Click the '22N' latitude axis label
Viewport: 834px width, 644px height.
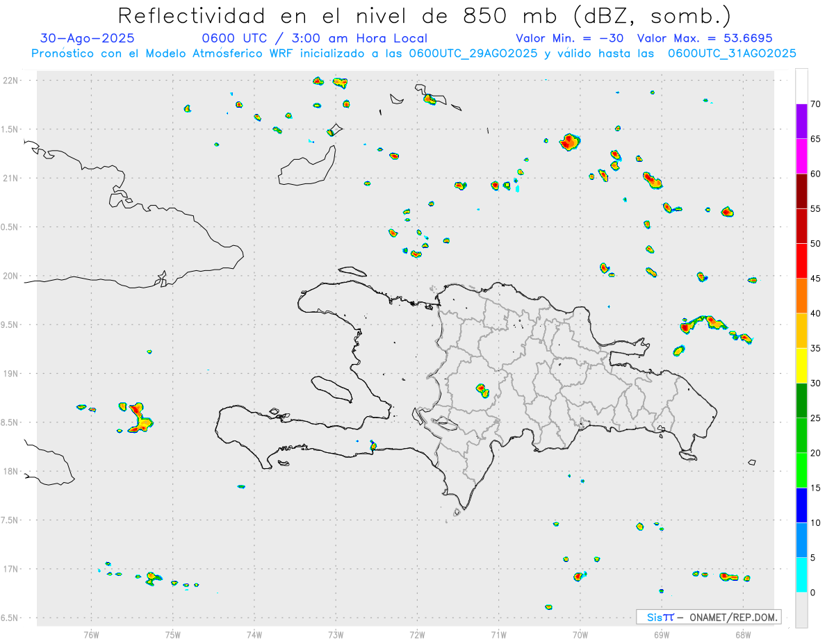(x=12, y=81)
